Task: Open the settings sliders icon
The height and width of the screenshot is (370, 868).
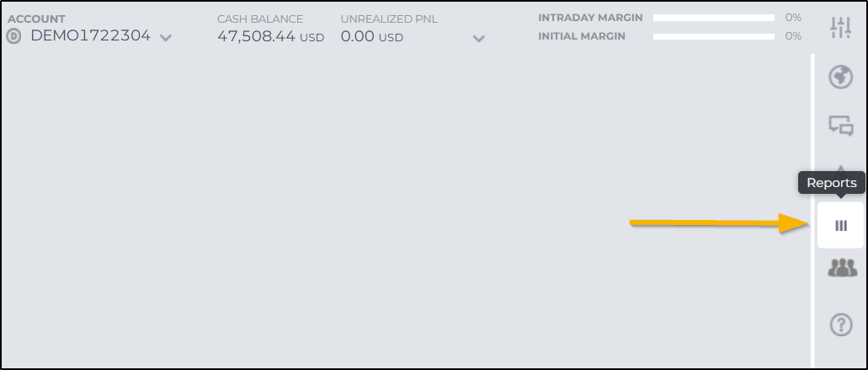Action: click(840, 27)
